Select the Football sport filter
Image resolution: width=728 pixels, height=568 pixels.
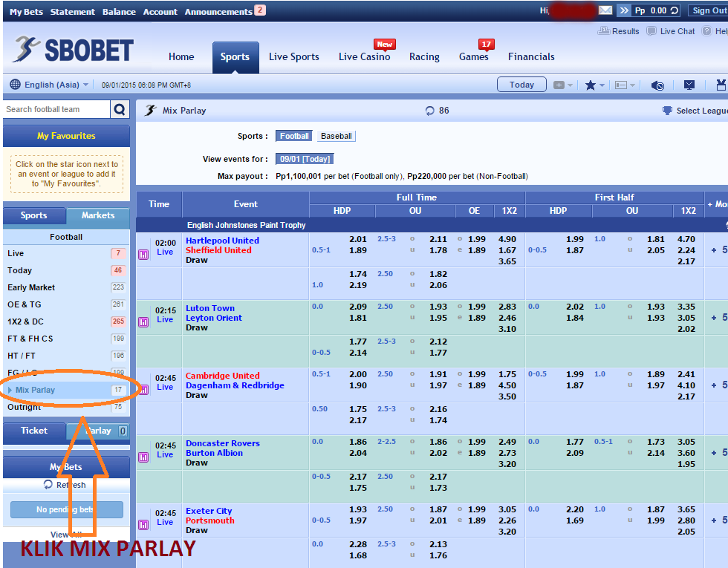pos(294,136)
